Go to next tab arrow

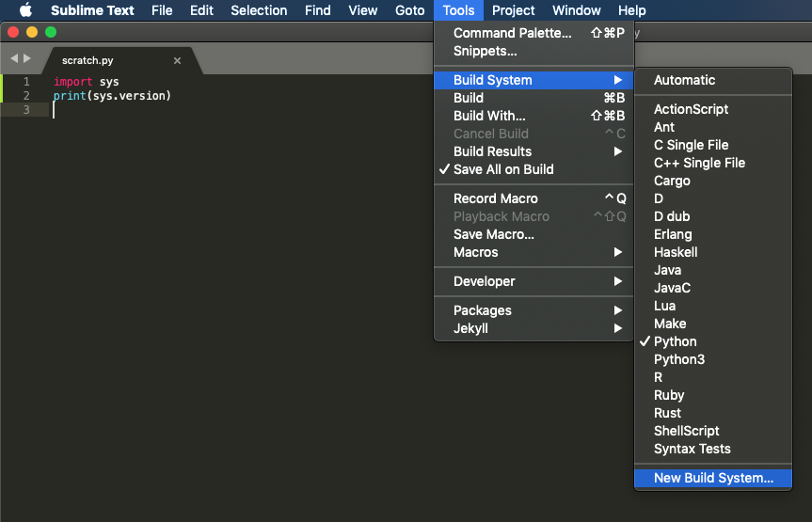pyautogui.click(x=27, y=58)
